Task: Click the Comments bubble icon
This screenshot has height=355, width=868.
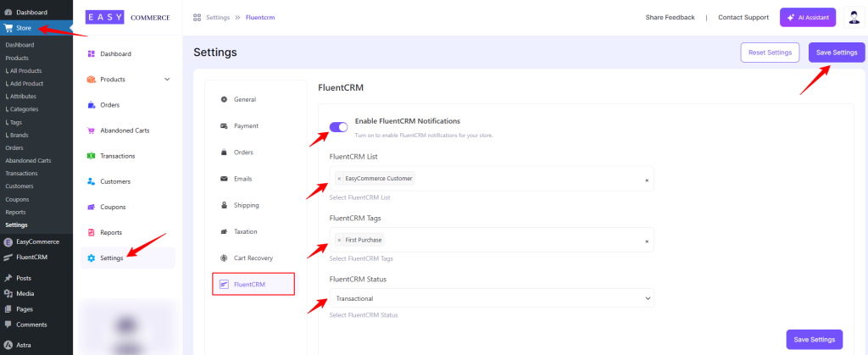Action: (8, 324)
